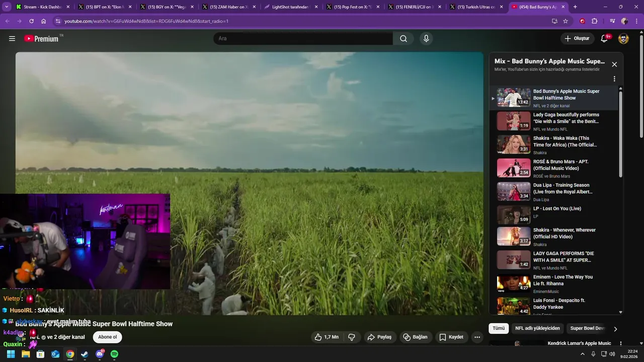Click the YouTube search magnifier button
The width and height of the screenshot is (644, 362).
click(404, 39)
